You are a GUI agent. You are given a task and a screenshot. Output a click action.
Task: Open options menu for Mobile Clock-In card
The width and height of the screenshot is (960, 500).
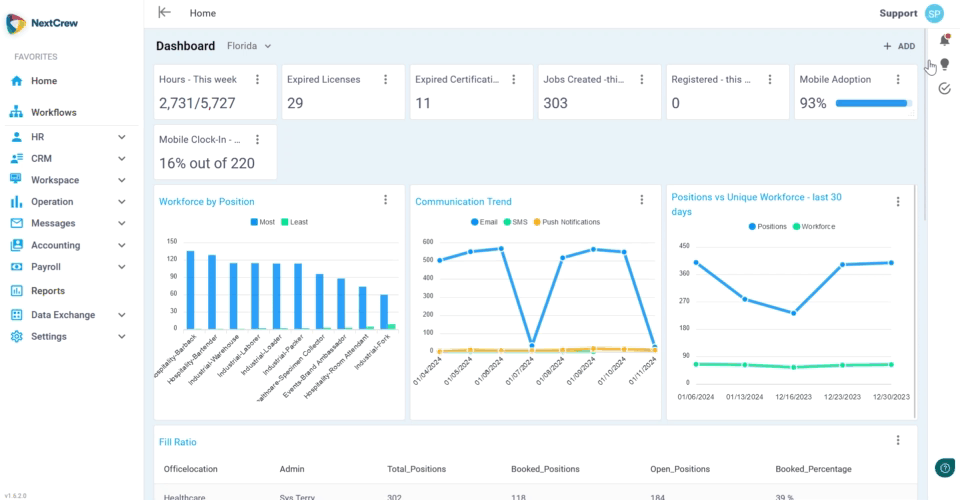pyautogui.click(x=258, y=140)
